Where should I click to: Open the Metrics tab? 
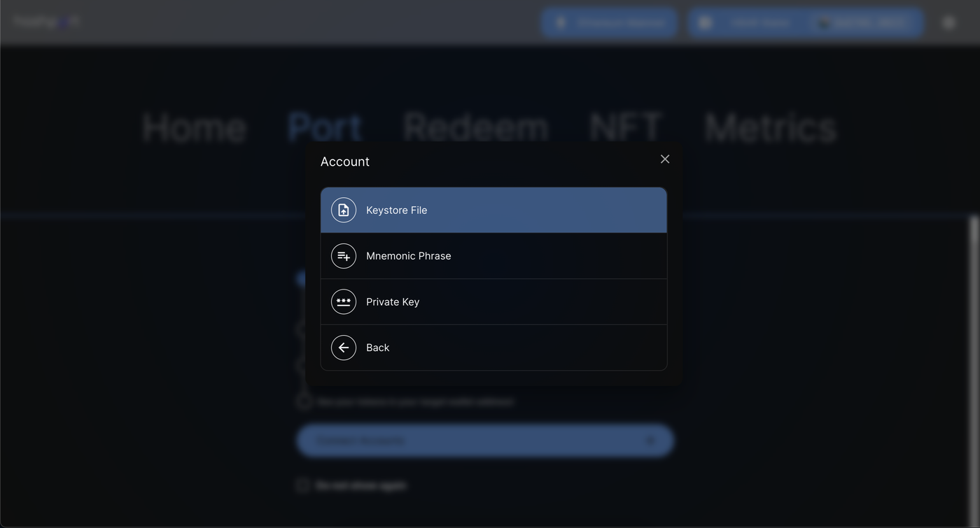[x=770, y=128]
